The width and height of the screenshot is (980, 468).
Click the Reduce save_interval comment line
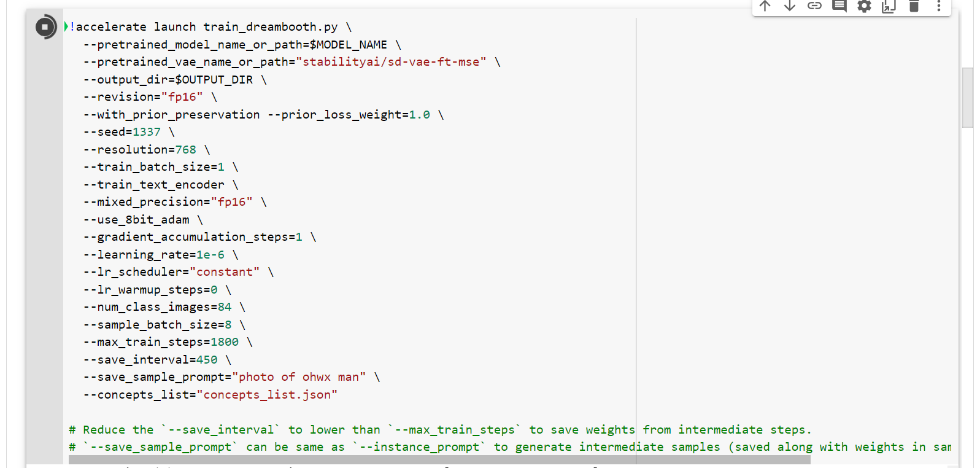(440, 430)
